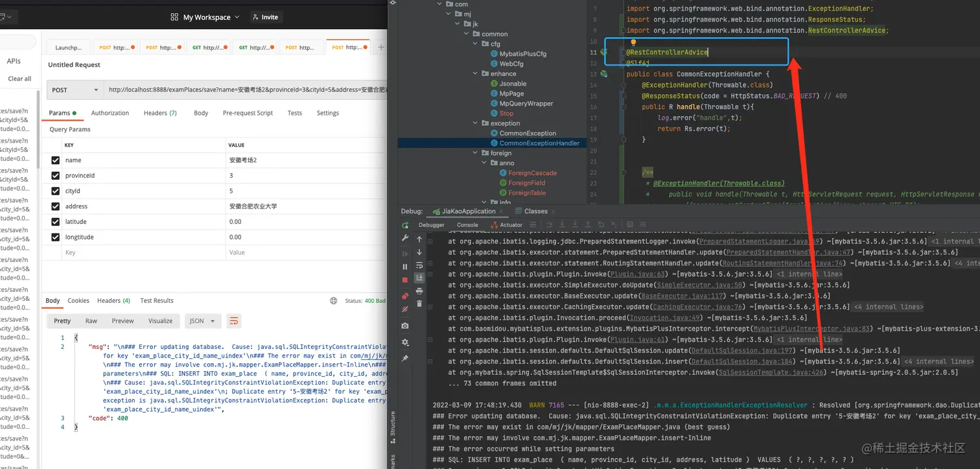Click resume program icon in debug sidebar

click(x=405, y=254)
